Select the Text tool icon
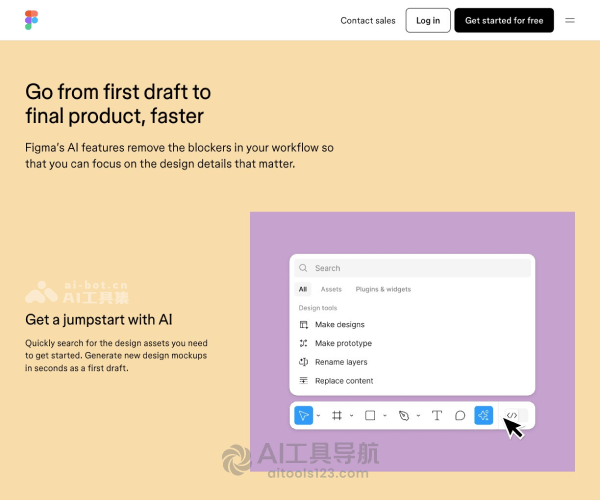The height and width of the screenshot is (500, 600). click(437, 415)
